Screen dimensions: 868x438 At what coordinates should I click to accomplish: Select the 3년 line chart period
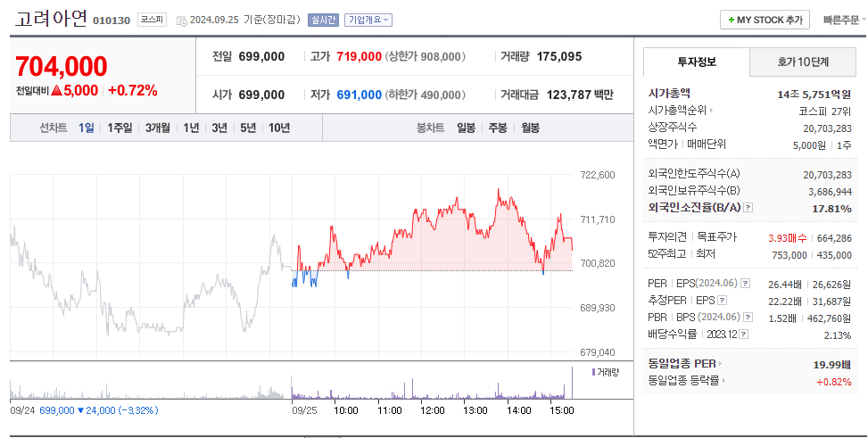click(219, 128)
